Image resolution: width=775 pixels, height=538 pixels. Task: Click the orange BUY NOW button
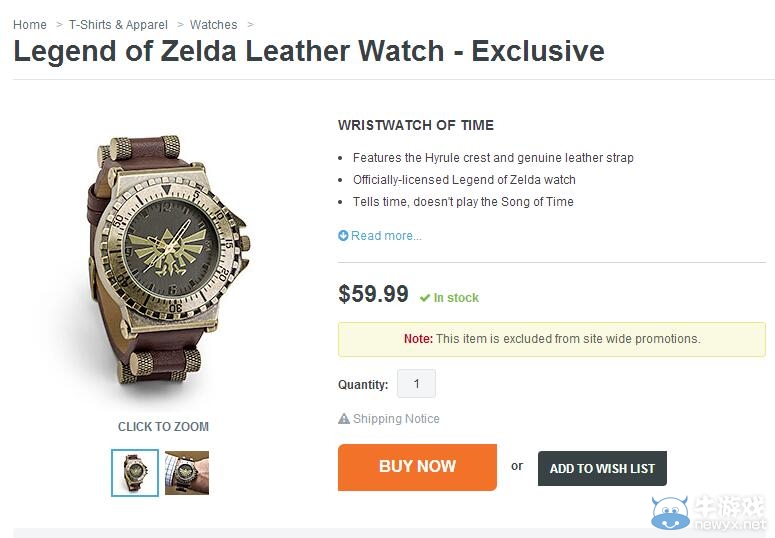pos(417,467)
